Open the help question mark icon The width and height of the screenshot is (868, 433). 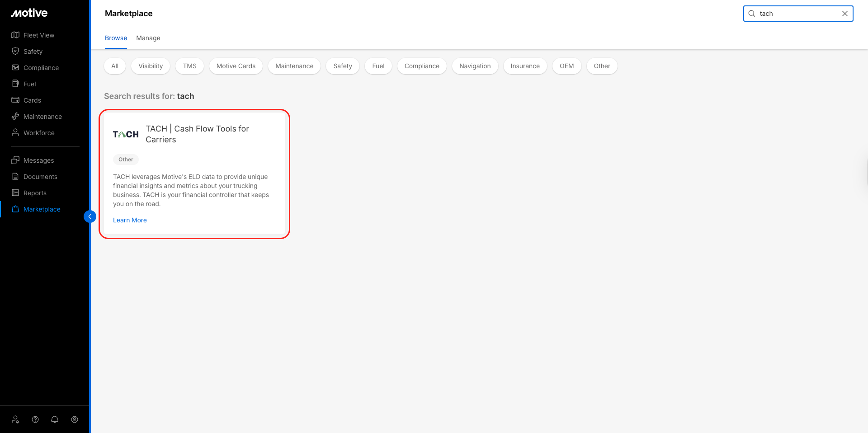35,419
